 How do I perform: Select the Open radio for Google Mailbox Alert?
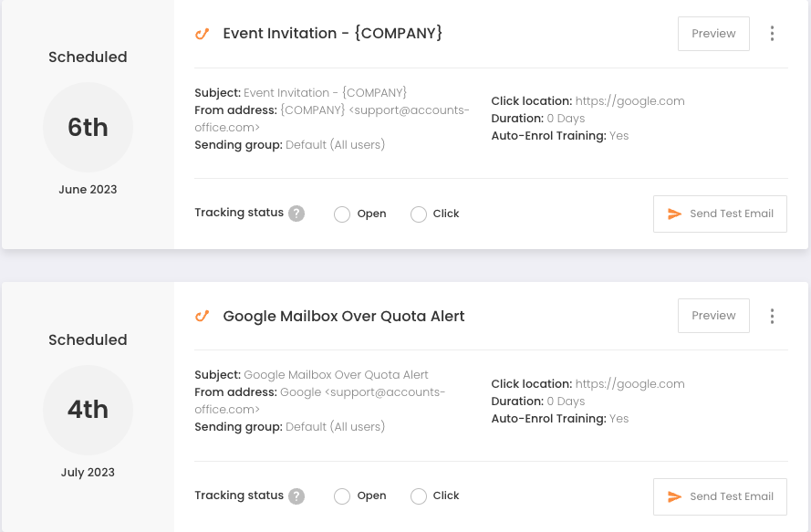click(x=342, y=496)
